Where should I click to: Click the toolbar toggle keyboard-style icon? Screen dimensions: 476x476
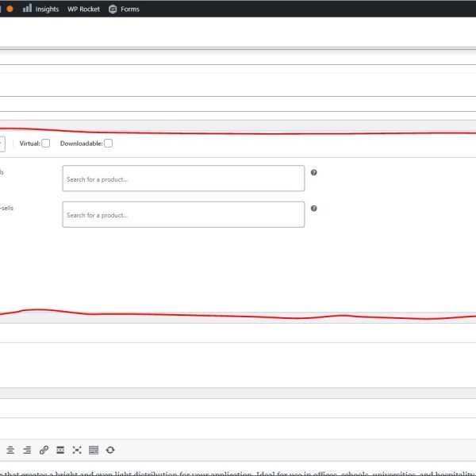pos(94,450)
